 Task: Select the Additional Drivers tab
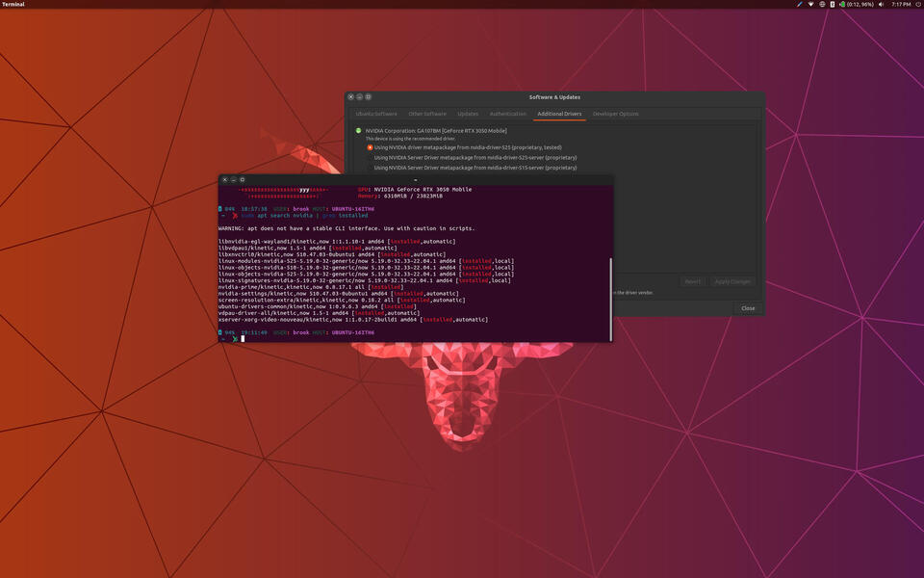click(559, 114)
